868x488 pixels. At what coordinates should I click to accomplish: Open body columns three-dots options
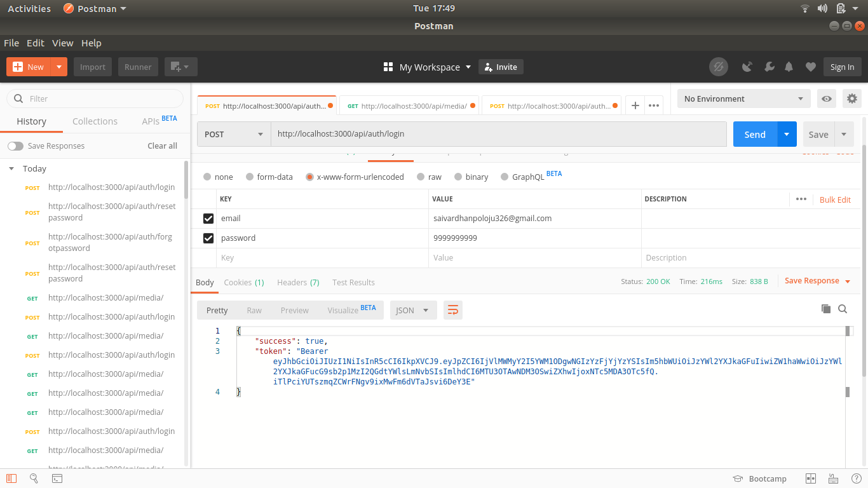coord(801,199)
